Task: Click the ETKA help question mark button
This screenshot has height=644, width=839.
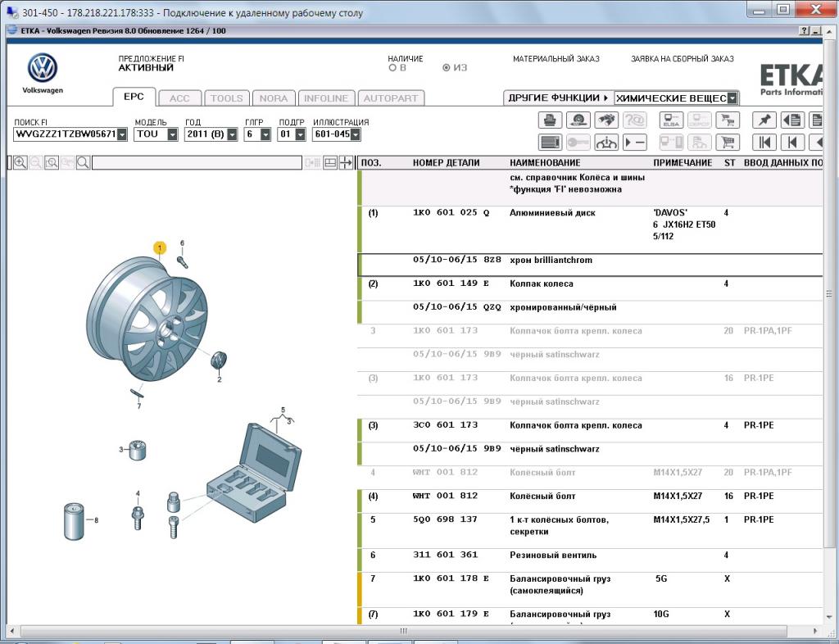Action: click(x=805, y=31)
